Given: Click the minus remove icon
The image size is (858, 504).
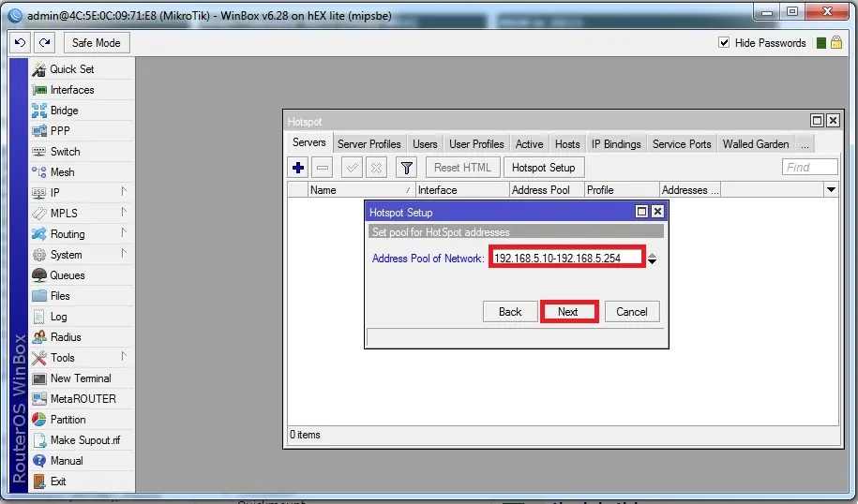Looking at the screenshot, I should (323, 168).
